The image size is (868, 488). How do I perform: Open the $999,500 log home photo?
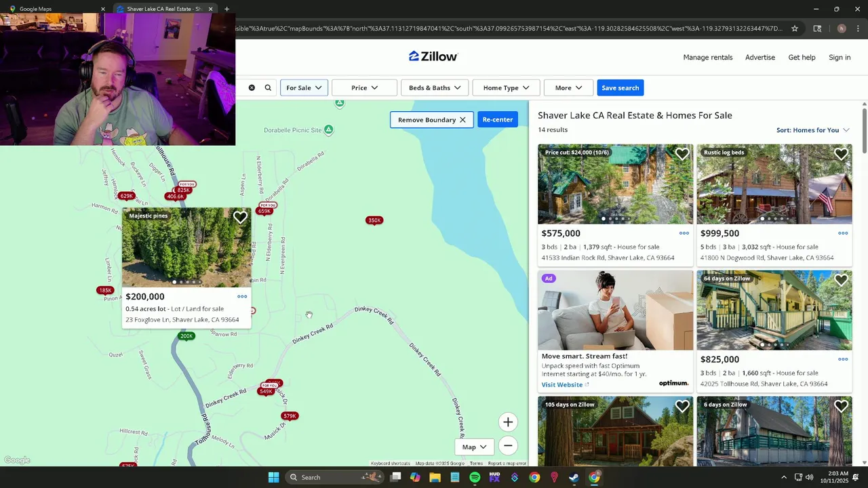pyautogui.click(x=774, y=184)
